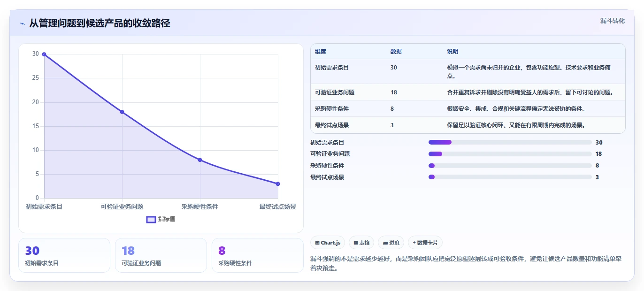
Task: Click the stat card showing 18
Action: pos(161,255)
